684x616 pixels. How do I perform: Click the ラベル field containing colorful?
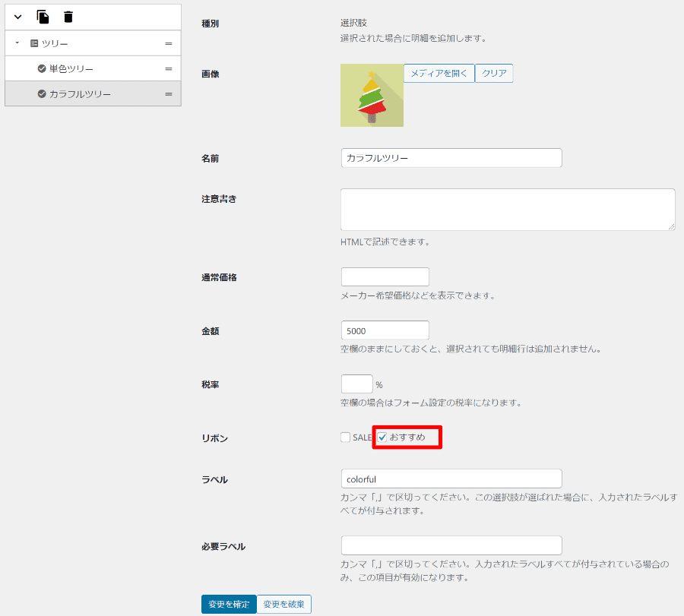click(x=451, y=479)
